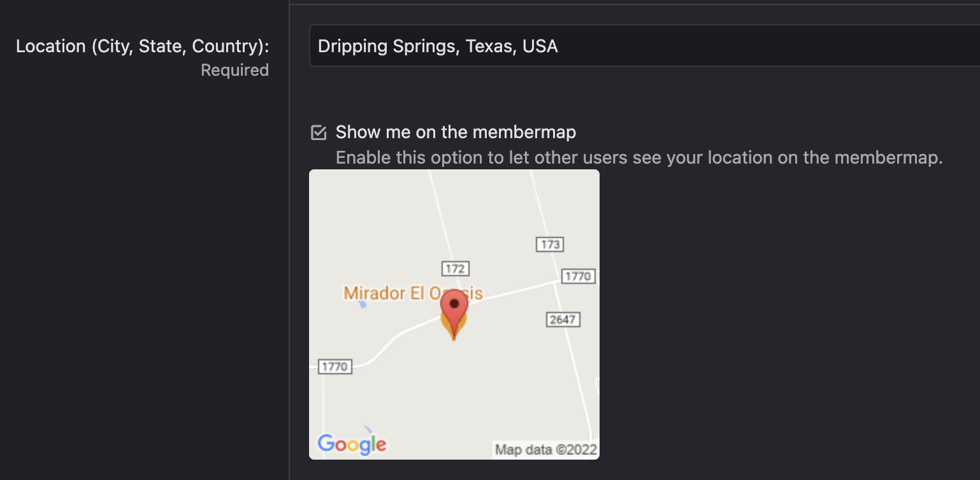Screen dimensions: 980x480
Task: Select the route 2647 road badge
Action: coord(563,319)
